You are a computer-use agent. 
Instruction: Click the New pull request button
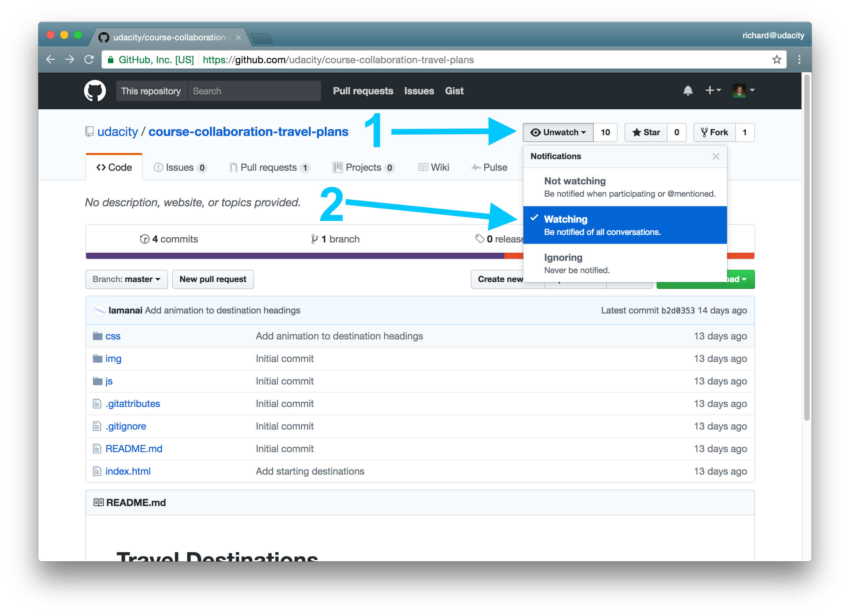213,279
